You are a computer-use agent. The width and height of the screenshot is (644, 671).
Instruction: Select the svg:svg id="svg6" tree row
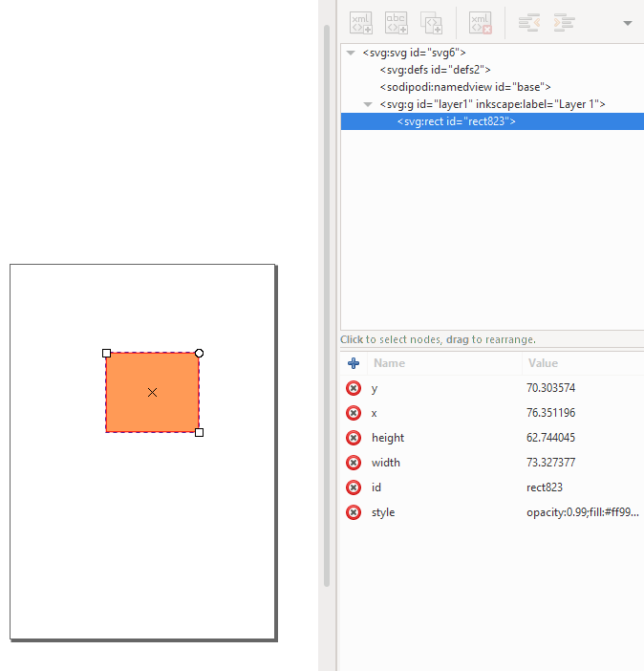[x=492, y=53]
